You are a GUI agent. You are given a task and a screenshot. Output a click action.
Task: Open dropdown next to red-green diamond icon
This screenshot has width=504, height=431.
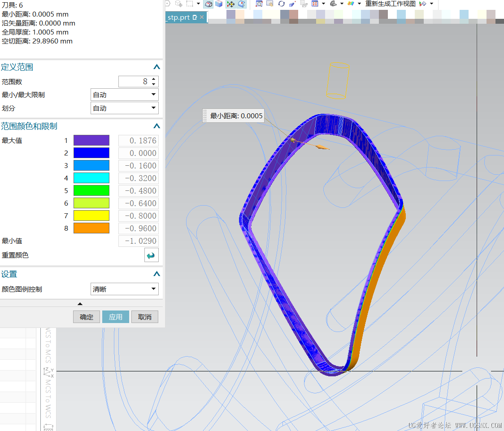tap(432, 4)
